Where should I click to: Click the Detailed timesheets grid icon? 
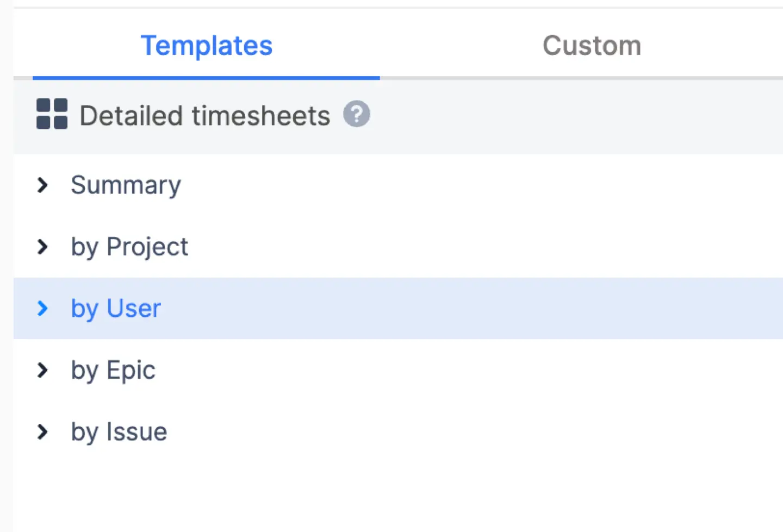click(x=51, y=115)
